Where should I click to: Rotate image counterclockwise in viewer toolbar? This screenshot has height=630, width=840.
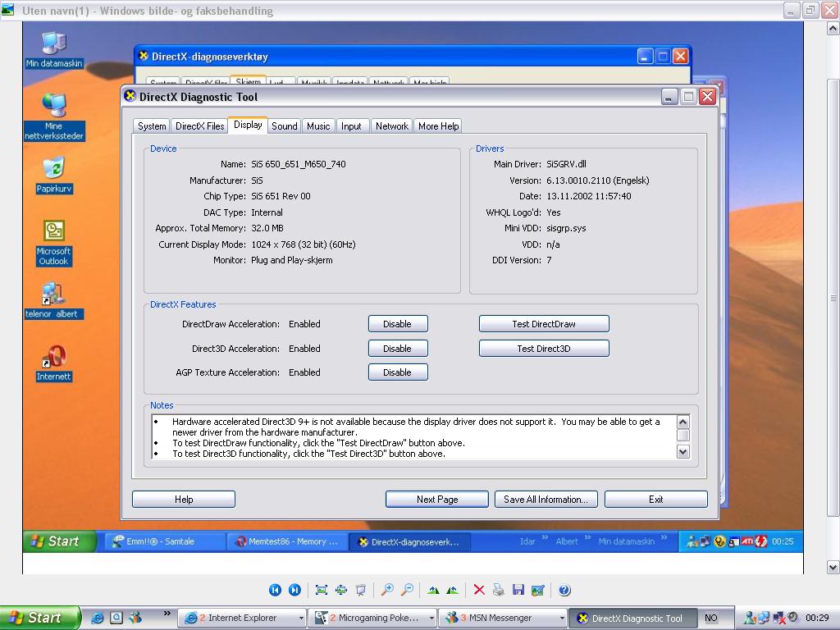click(453, 590)
